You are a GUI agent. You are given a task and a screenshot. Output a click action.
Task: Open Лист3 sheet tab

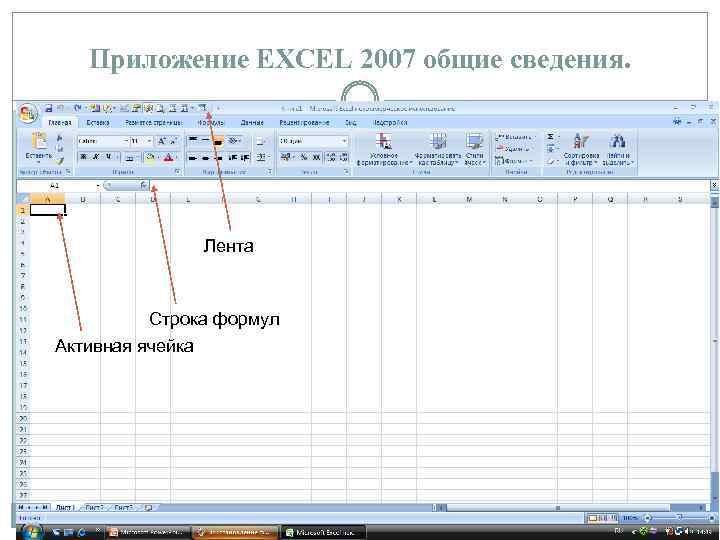click(x=124, y=507)
